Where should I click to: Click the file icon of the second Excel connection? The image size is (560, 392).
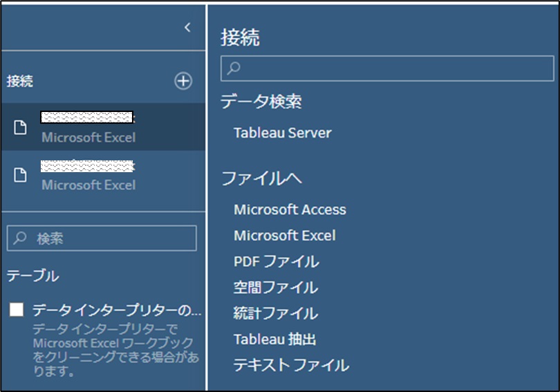click(x=21, y=175)
